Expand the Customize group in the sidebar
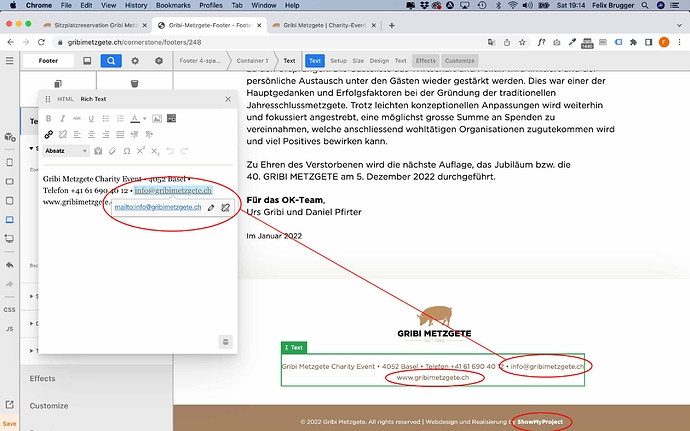Screen dimensions: 690x431 point(49,405)
